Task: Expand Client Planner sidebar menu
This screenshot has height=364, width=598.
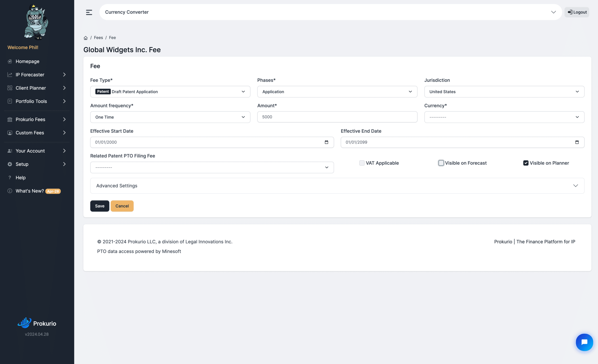Action: [37, 88]
